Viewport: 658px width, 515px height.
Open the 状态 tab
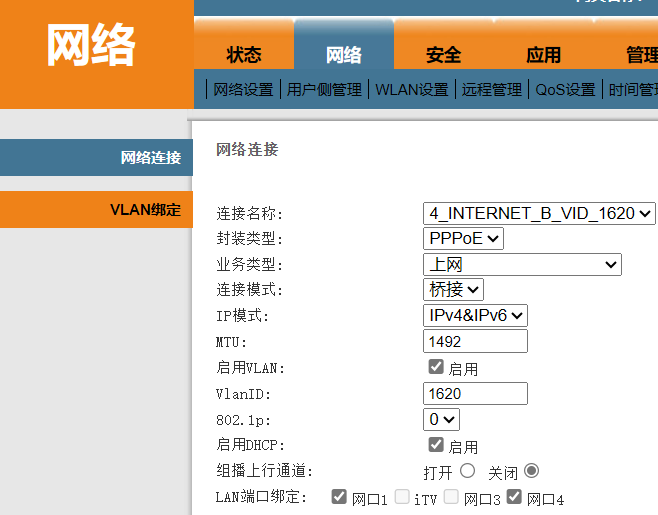(x=244, y=55)
